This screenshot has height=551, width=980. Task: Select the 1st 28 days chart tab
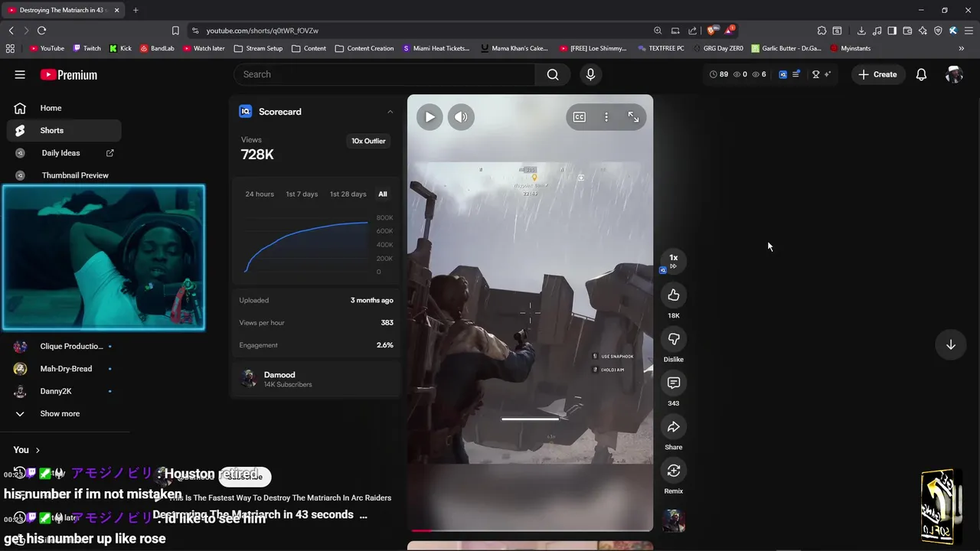tap(348, 194)
